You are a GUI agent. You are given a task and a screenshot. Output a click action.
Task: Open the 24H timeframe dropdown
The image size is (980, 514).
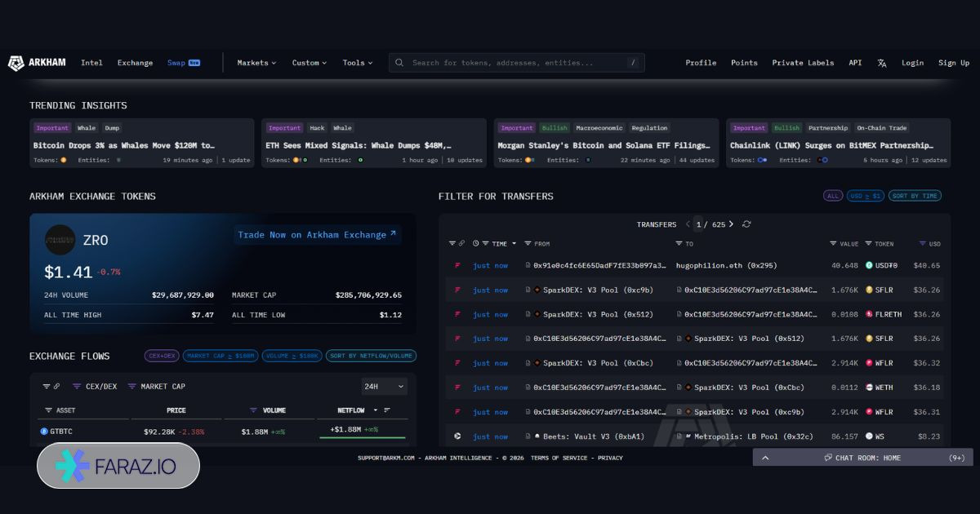(x=384, y=386)
